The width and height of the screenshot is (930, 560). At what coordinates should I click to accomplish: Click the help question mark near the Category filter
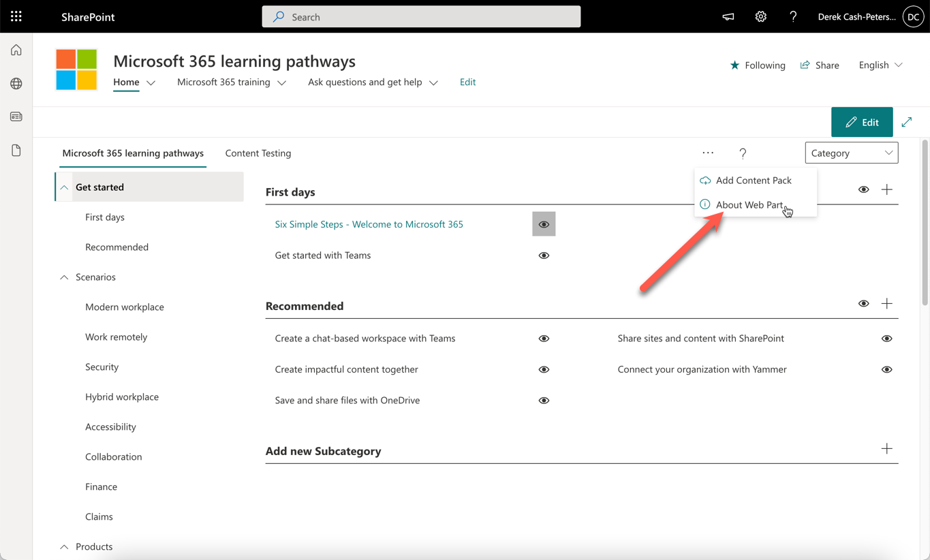743,153
